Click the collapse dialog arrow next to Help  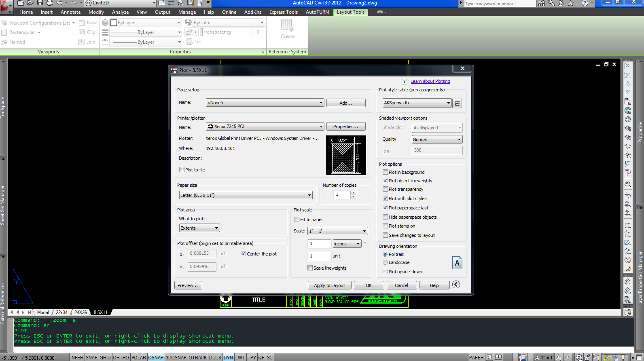[x=456, y=285]
